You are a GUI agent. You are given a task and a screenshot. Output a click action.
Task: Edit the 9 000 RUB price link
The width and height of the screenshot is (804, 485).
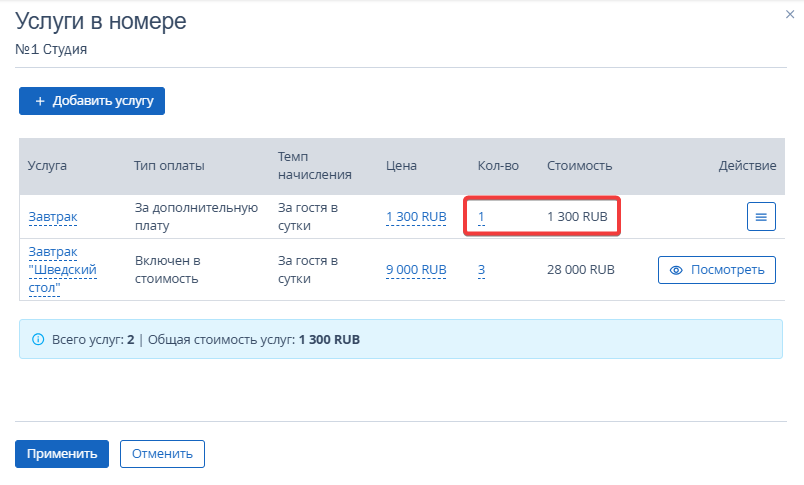tap(416, 270)
